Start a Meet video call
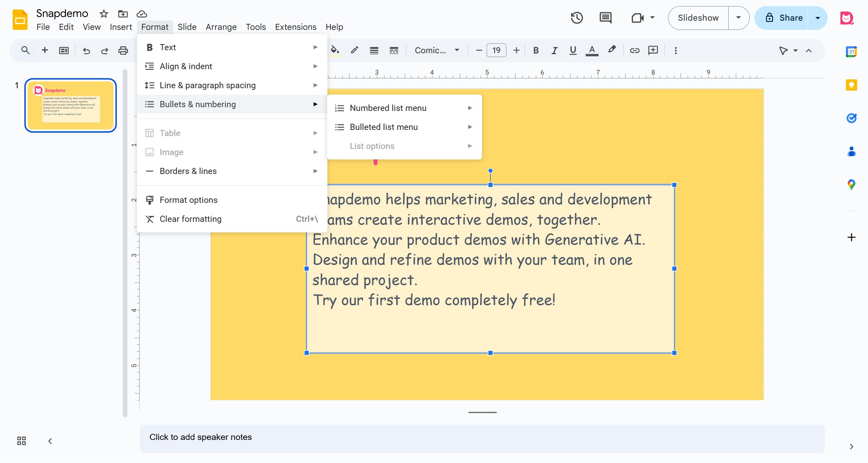Image resolution: width=868 pixels, height=463 pixels. pos(637,18)
